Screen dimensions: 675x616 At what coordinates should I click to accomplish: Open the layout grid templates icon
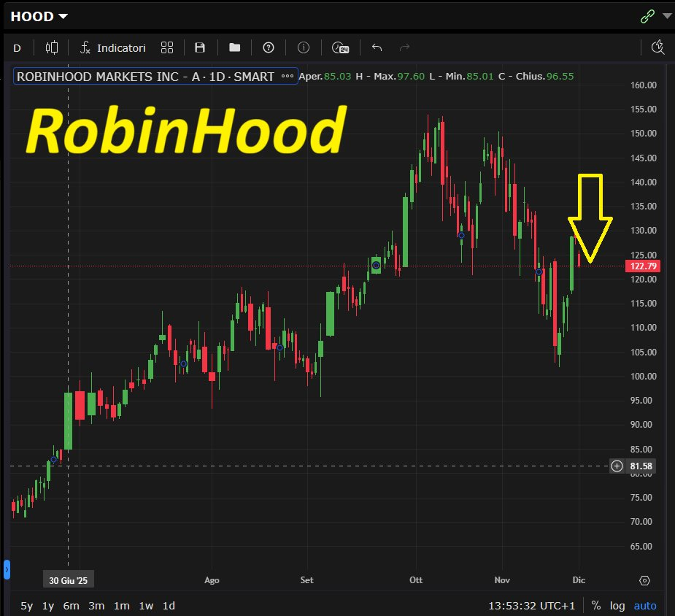[x=167, y=47]
